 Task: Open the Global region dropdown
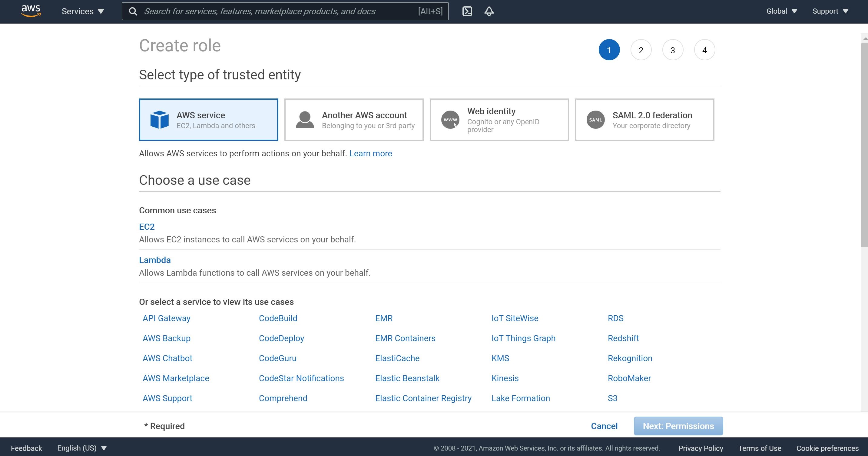click(x=782, y=11)
